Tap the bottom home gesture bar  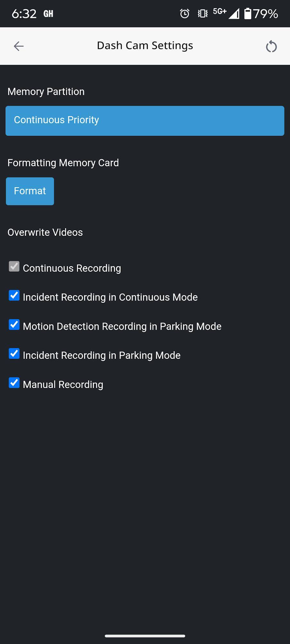[x=145, y=636]
